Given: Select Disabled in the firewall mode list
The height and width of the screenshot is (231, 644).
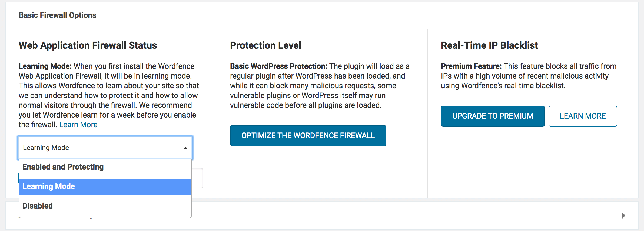Looking at the screenshot, I should [38, 206].
